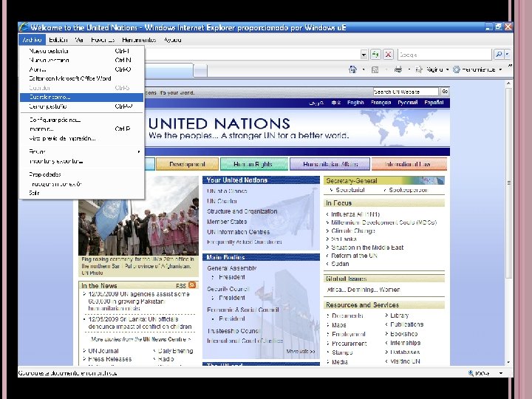Viewport: 532px width, 399px height.
Task: Click the Internet Explorer logo in title bar
Action: (24, 27)
